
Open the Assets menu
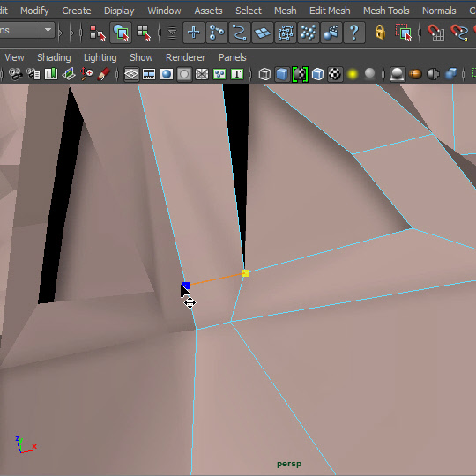click(x=209, y=11)
